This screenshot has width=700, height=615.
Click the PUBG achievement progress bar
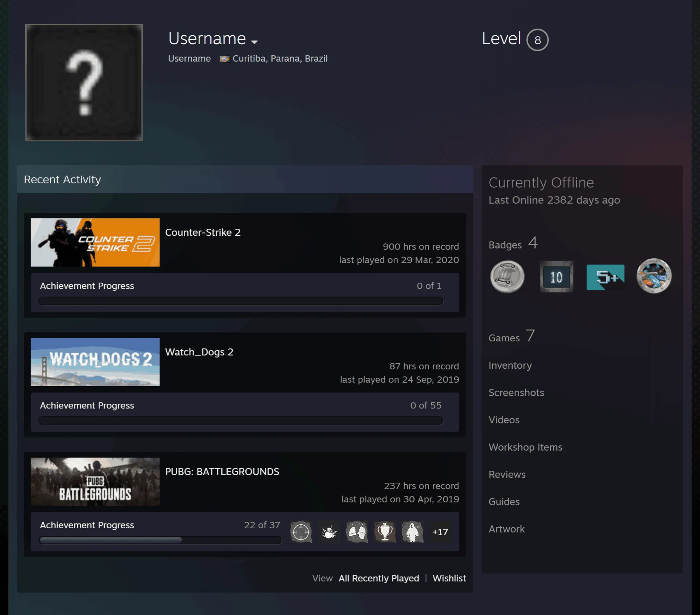click(160, 540)
